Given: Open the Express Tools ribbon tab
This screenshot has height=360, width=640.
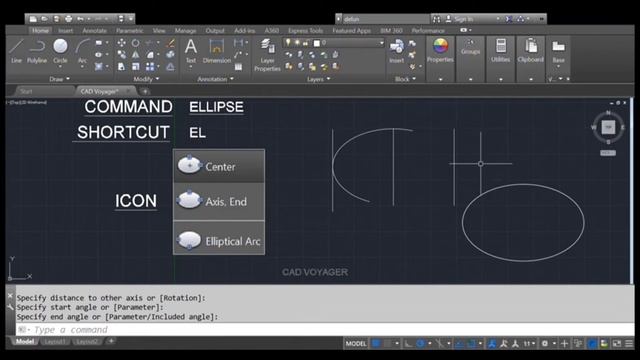Looking at the screenshot, I should pyautogui.click(x=305, y=31).
